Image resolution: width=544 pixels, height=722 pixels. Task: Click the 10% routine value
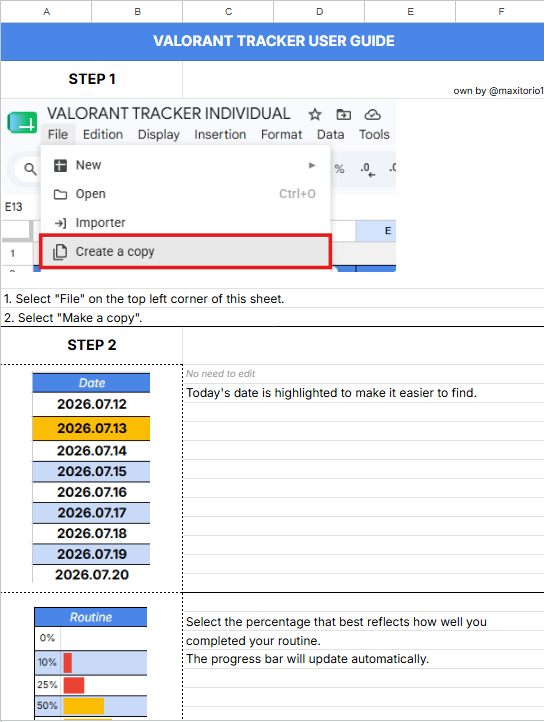point(47,662)
